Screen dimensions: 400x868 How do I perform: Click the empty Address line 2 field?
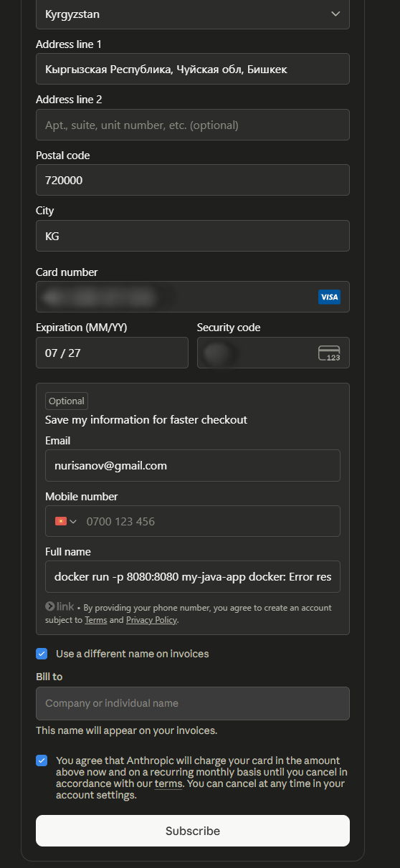click(193, 125)
